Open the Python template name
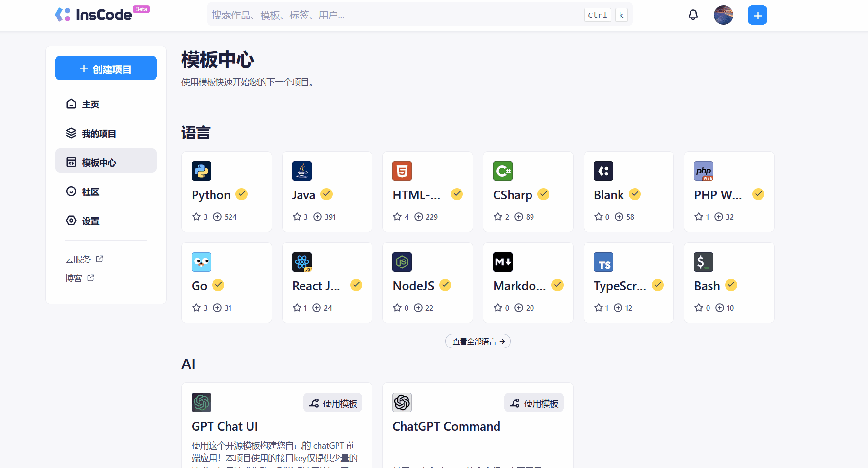Image resolution: width=868 pixels, height=468 pixels. click(x=211, y=195)
